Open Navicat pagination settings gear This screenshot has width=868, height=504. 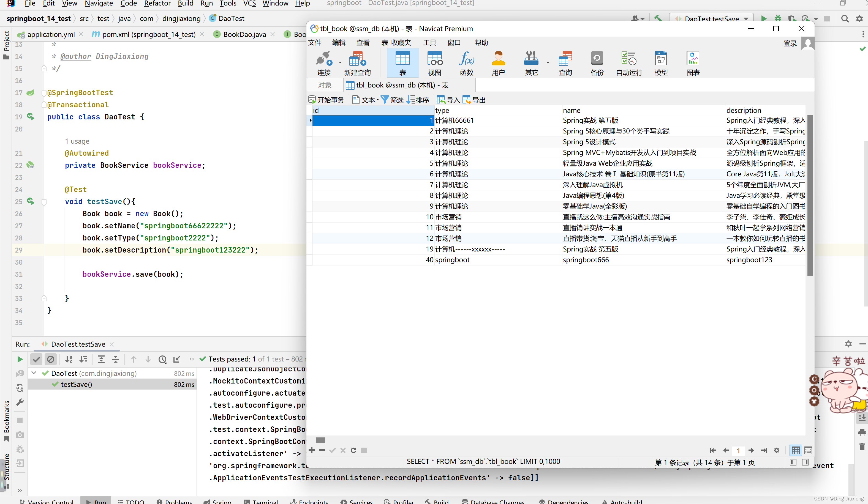(x=776, y=450)
